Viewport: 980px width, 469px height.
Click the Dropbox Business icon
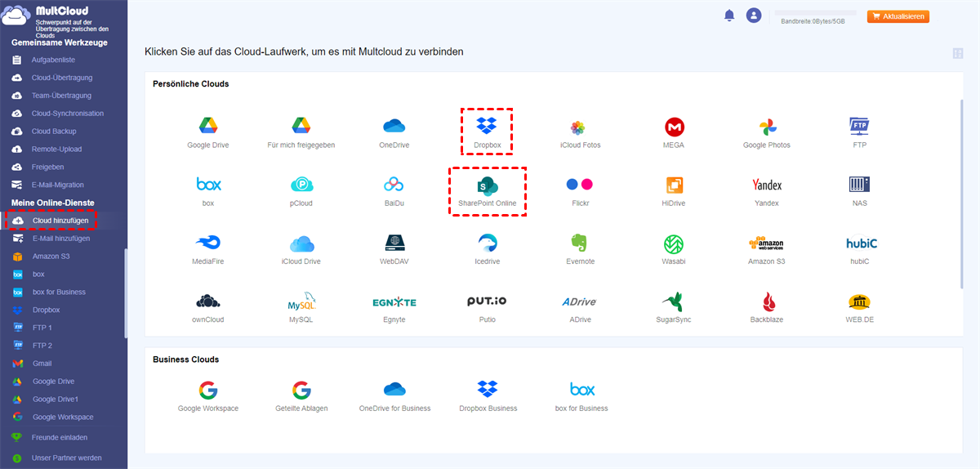488,389
